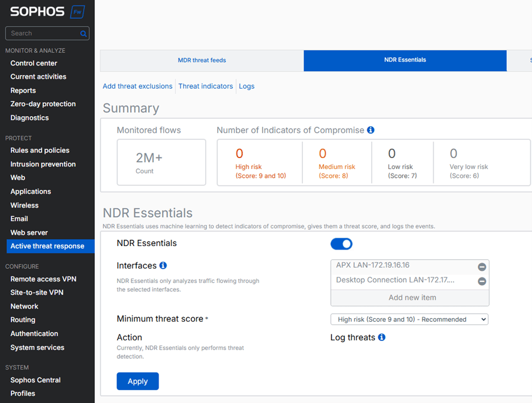Navigate to Intrusion prevention in sidebar

pos(41,164)
